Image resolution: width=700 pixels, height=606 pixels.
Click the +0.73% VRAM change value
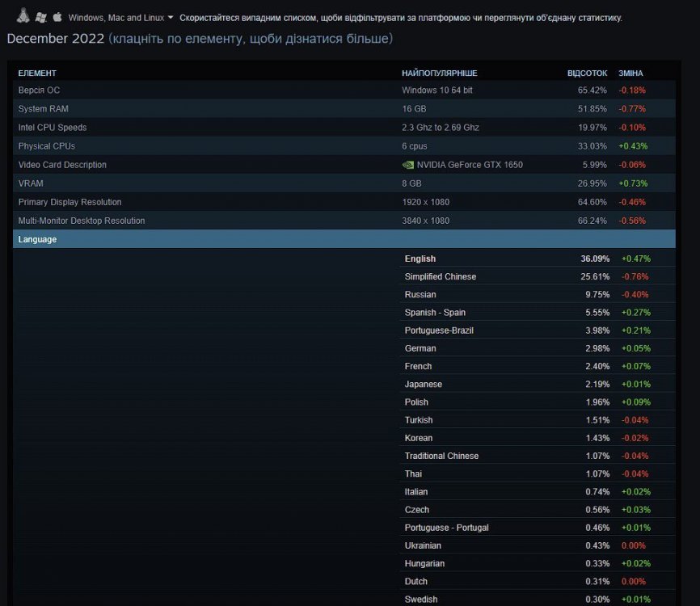pos(633,183)
